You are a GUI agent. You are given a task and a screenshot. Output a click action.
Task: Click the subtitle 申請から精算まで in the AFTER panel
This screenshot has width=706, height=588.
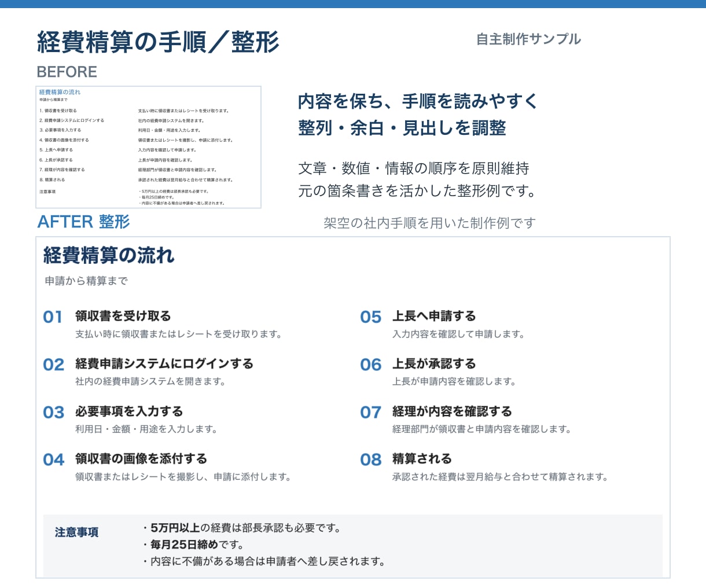86,281
